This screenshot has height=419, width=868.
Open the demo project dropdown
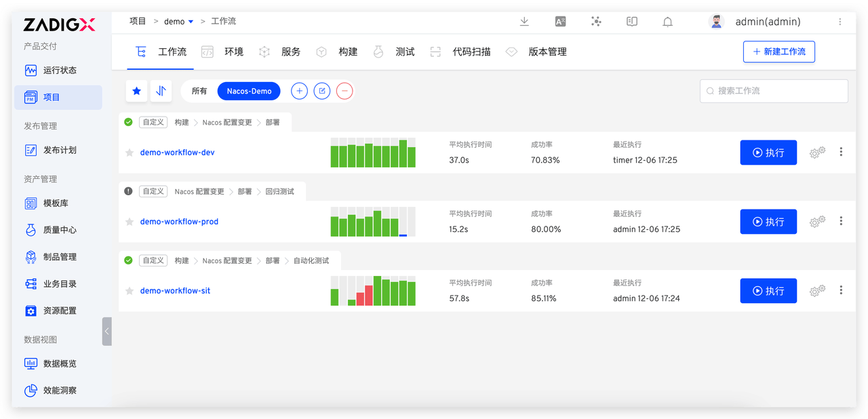coord(178,21)
